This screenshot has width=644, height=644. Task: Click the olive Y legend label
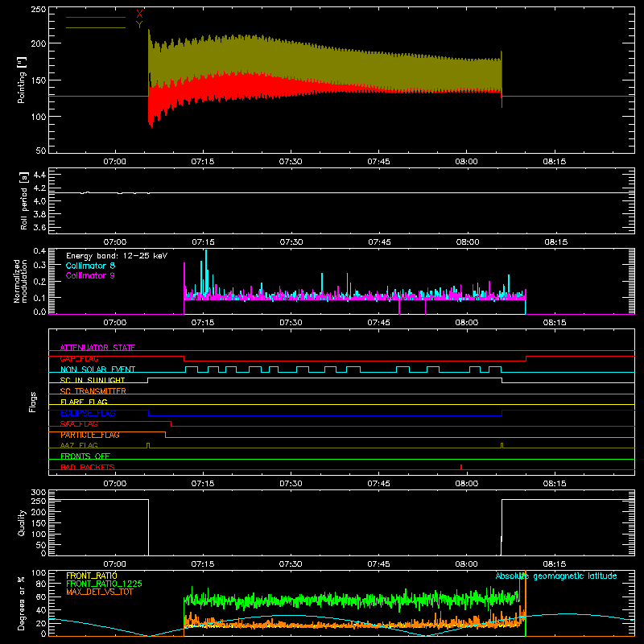[x=139, y=25]
